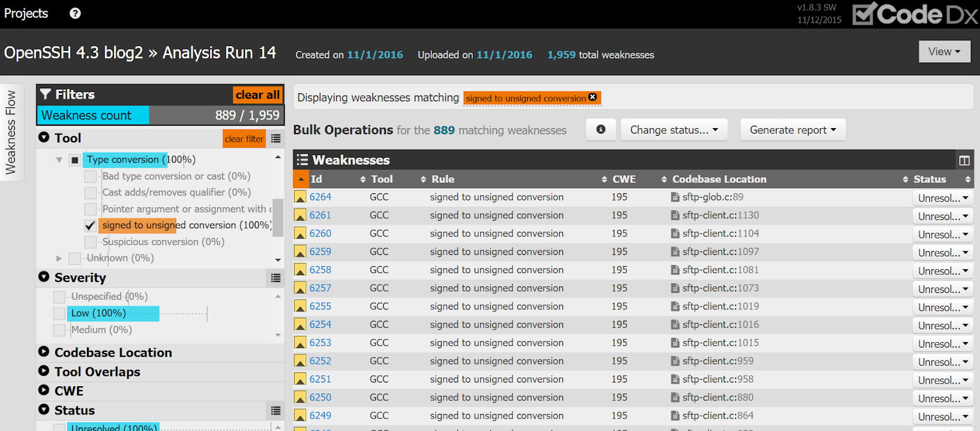Screen dimensions: 980x431
Task: Expand the Codebase Location filter section
Action: coord(44,352)
